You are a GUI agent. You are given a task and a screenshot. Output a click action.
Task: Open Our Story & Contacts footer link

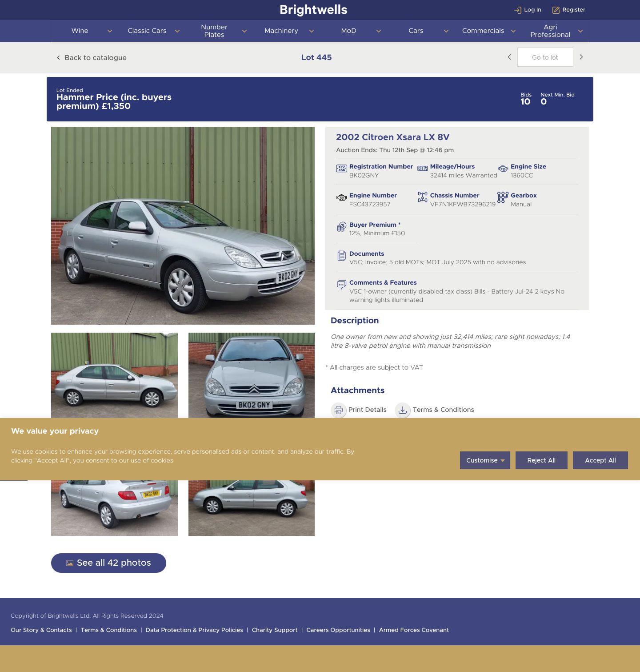[41, 630]
